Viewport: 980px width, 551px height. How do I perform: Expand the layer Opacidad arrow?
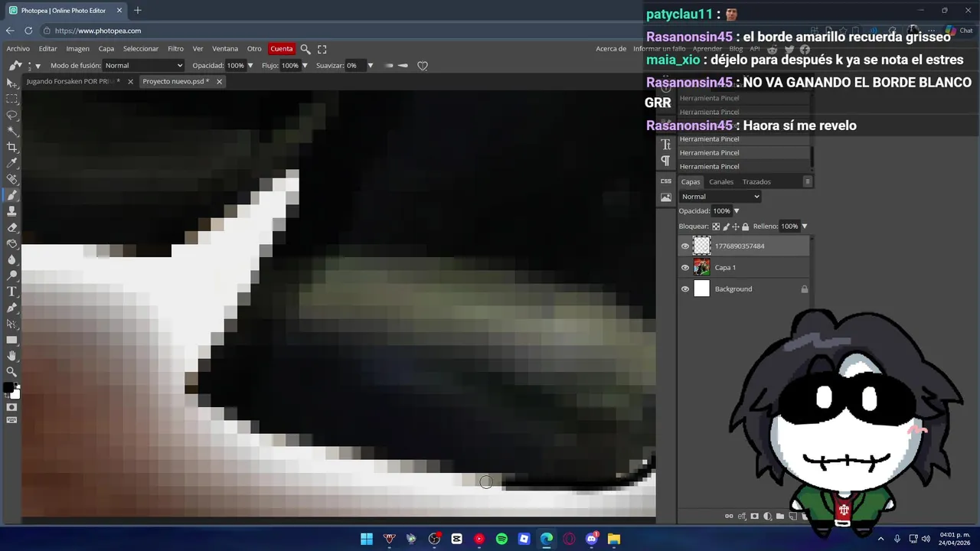737,211
